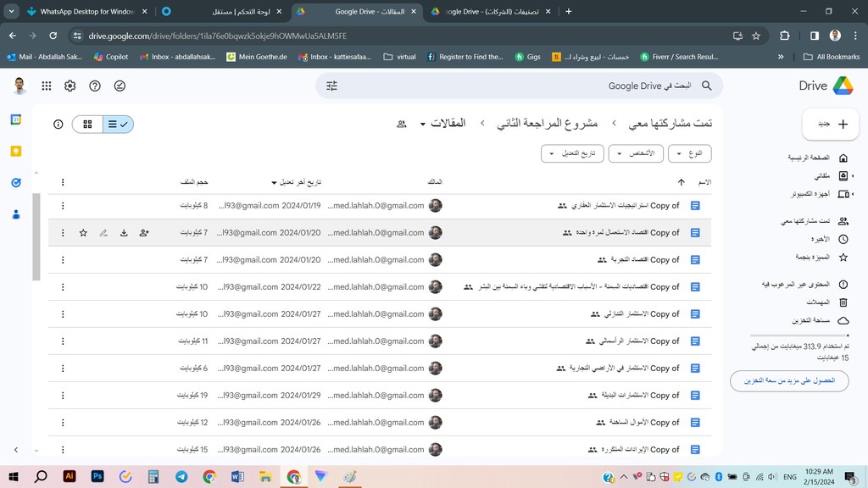
Task: Click the search magnifier in Drive
Action: (706, 86)
